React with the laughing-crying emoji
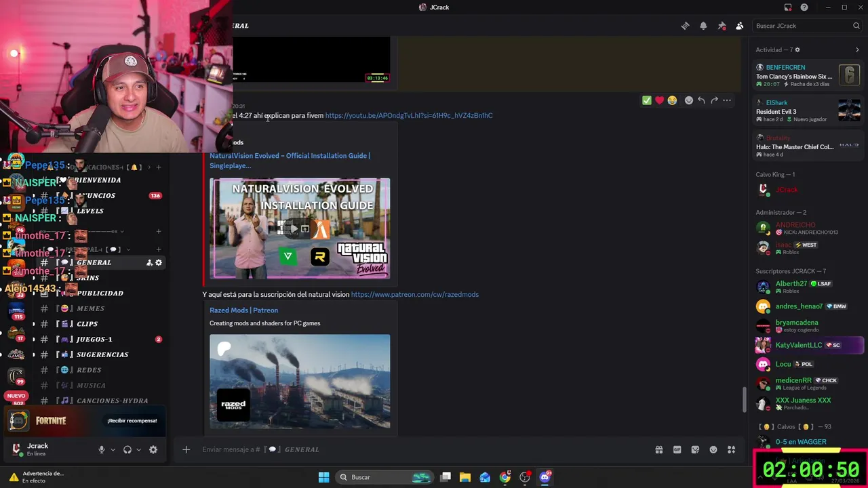The width and height of the screenshot is (868, 488). coord(672,100)
